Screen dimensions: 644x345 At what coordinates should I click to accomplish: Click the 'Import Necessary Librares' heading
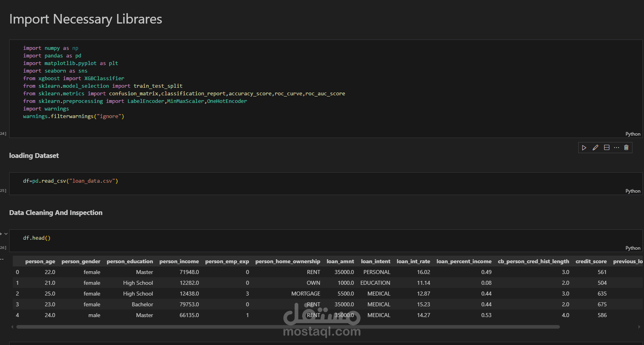pos(86,19)
